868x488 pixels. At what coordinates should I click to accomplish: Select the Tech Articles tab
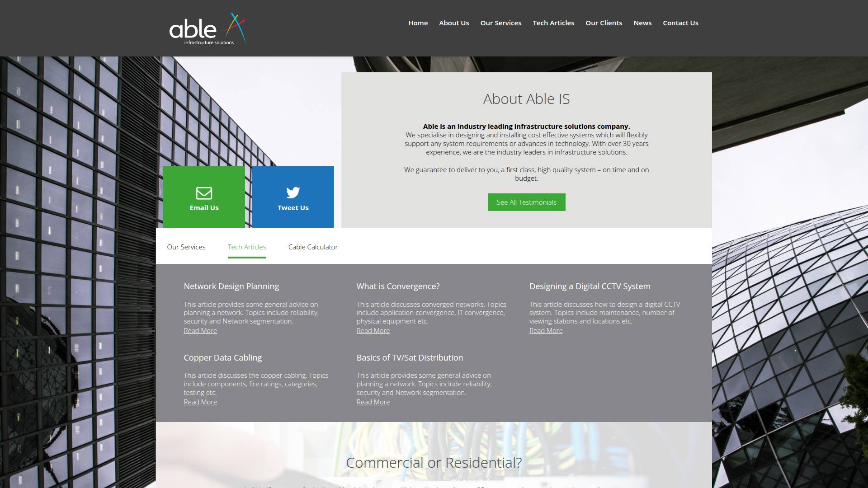tap(247, 247)
